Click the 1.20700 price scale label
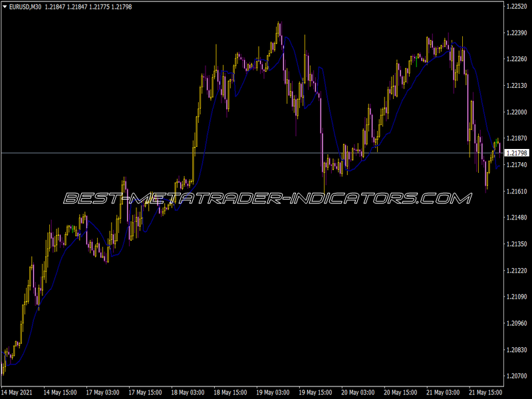532x399 pixels. [517, 376]
